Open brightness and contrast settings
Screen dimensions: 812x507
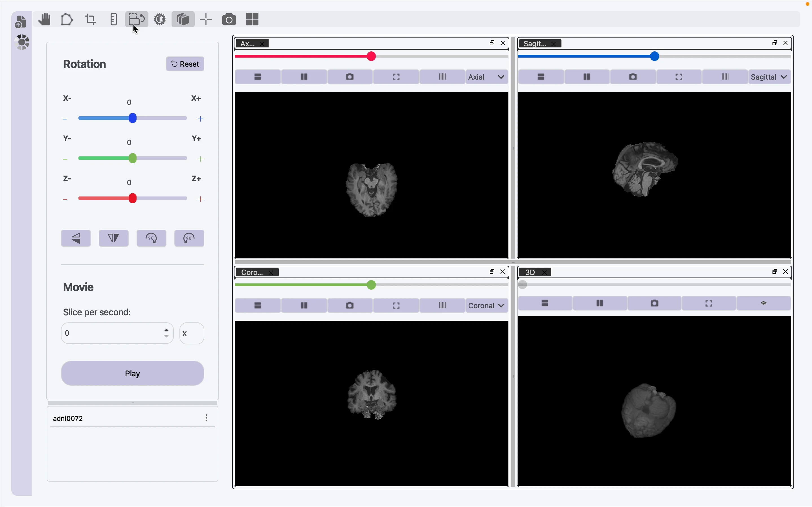point(159,19)
